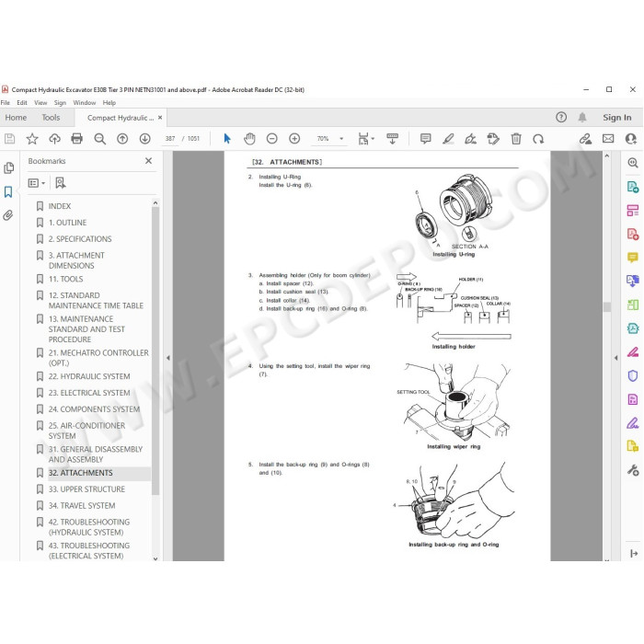Image resolution: width=644 pixels, height=644 pixels.
Task: Click the bookmarks panel scroll down arrow
Action: pyautogui.click(x=155, y=558)
